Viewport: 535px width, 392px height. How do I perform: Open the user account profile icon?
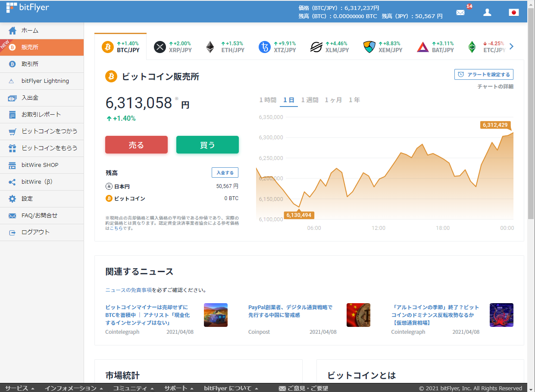coord(487,13)
